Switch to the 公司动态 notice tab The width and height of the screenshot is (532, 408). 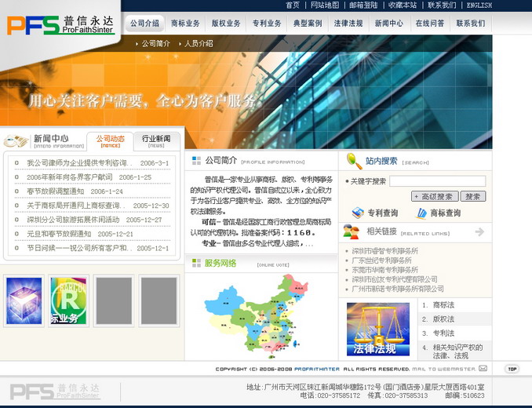(111, 141)
